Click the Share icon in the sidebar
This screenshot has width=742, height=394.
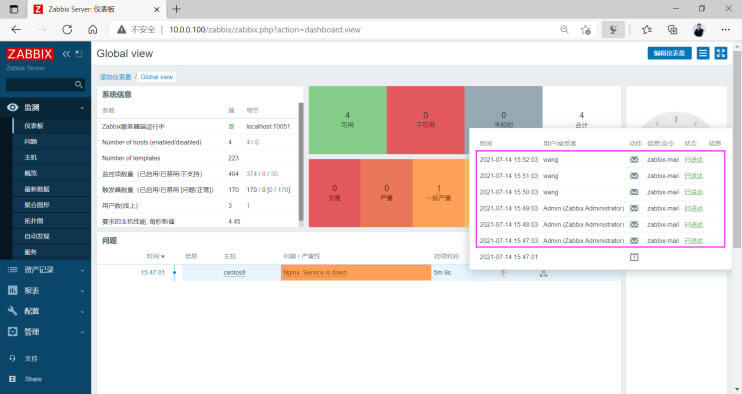[13, 379]
